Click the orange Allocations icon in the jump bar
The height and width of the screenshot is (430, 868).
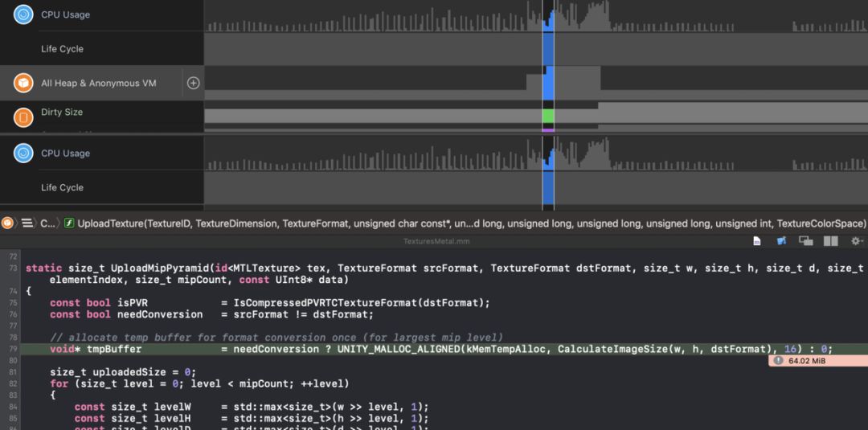click(8, 223)
